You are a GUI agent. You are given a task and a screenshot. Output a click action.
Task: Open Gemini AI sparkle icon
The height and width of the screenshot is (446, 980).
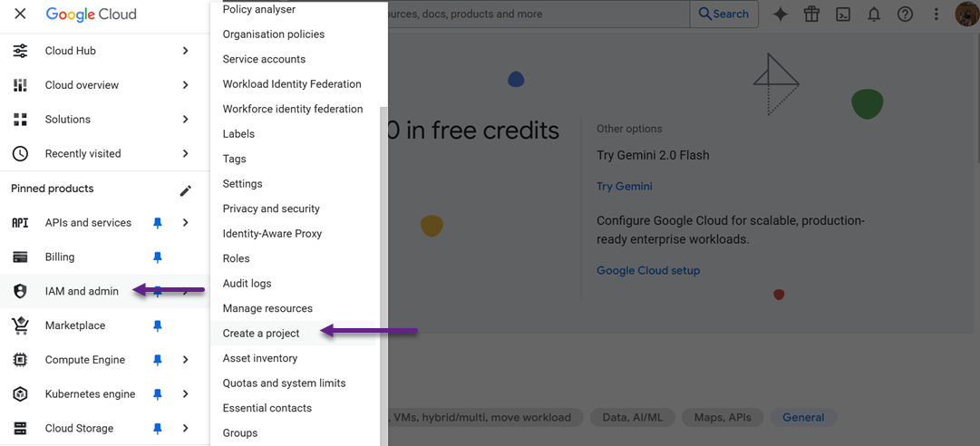[780, 15]
